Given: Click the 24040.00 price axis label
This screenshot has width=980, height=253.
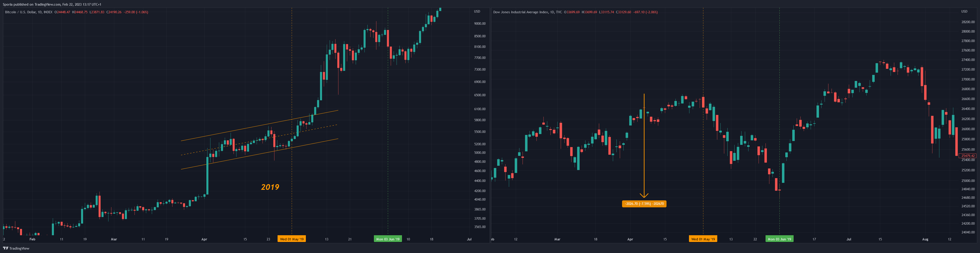Looking at the screenshot, I should 968,232.
